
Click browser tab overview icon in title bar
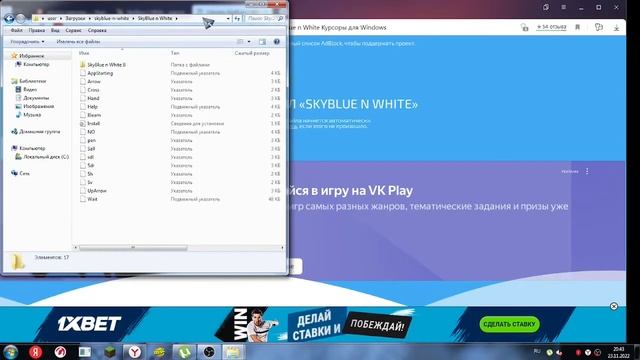[546, 7]
